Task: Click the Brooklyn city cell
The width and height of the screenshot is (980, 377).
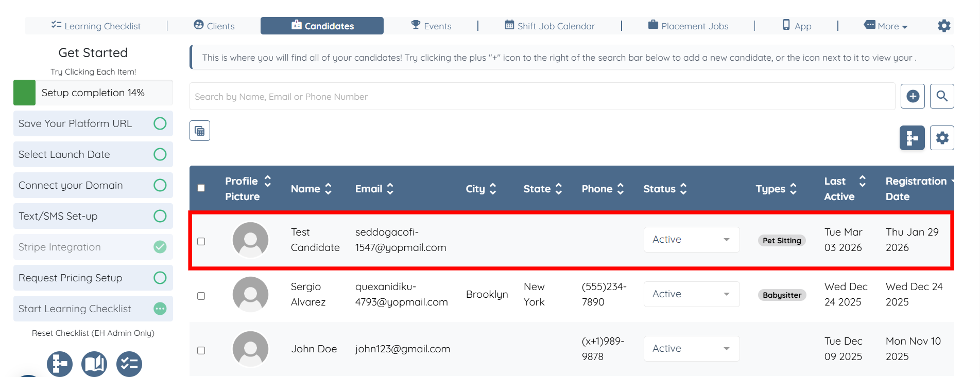Action: tap(487, 294)
